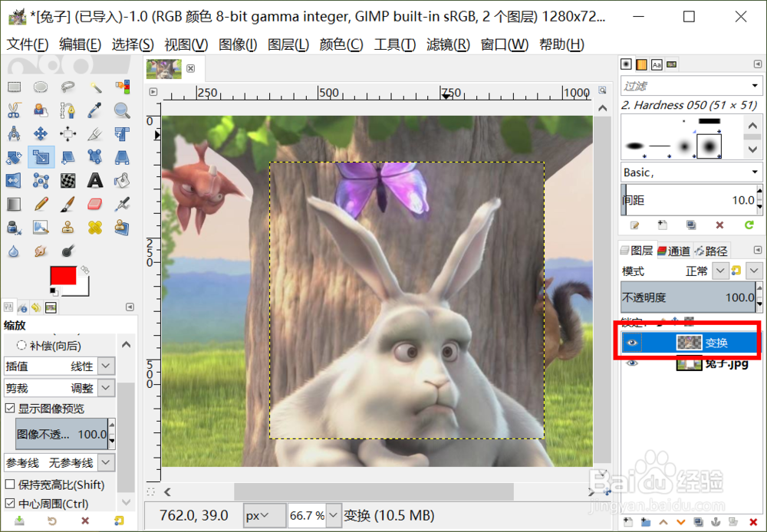Adjust the 不透明度 layer opacity slider

coord(688,297)
